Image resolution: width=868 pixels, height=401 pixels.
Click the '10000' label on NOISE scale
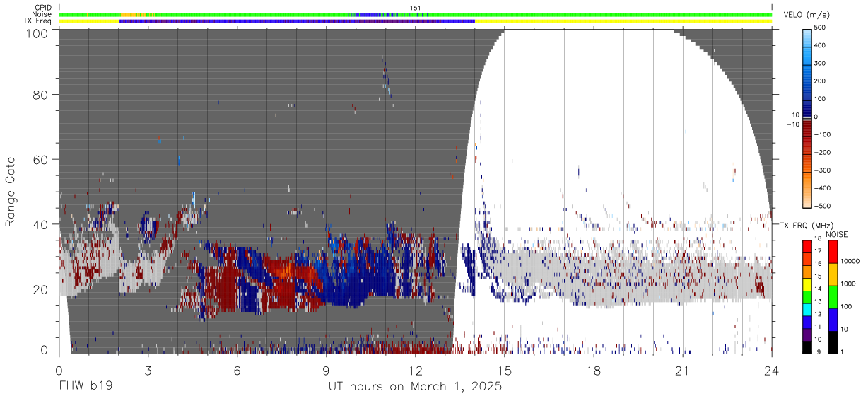tap(850, 261)
